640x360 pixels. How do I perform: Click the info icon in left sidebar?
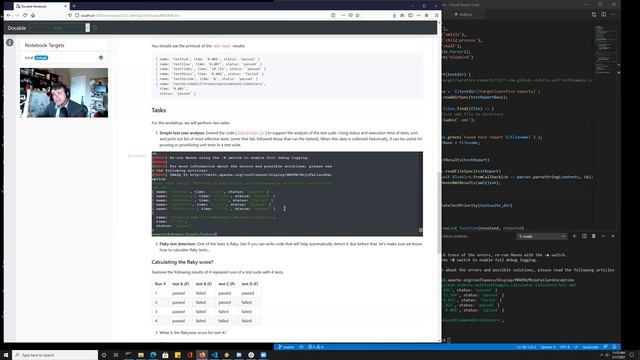coord(10,42)
